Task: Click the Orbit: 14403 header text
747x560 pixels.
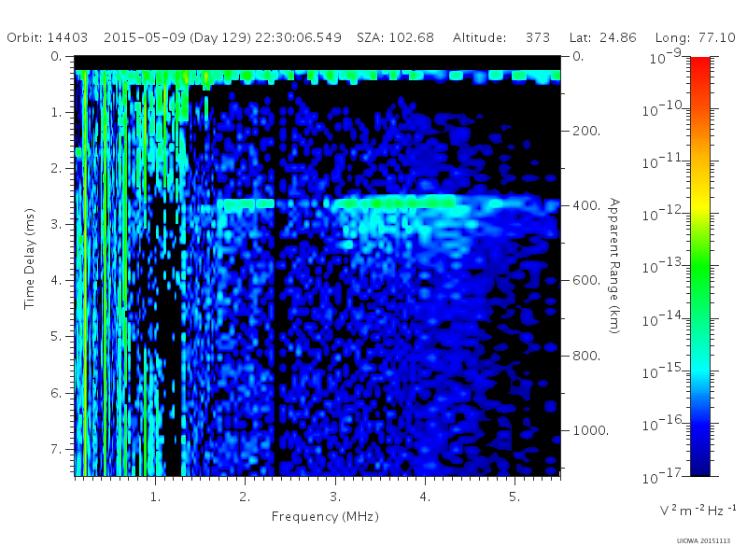Action: click(48, 37)
